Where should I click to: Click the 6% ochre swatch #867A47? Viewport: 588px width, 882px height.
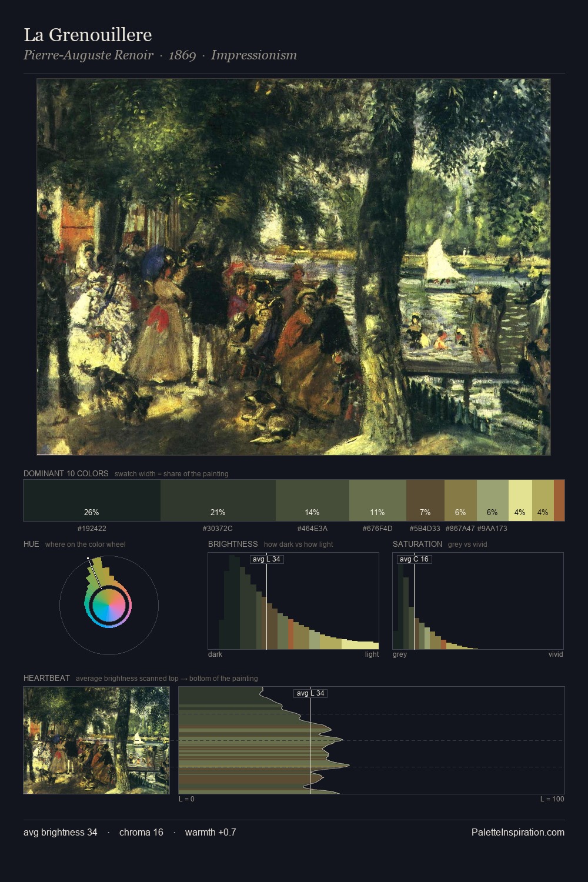tap(460, 500)
